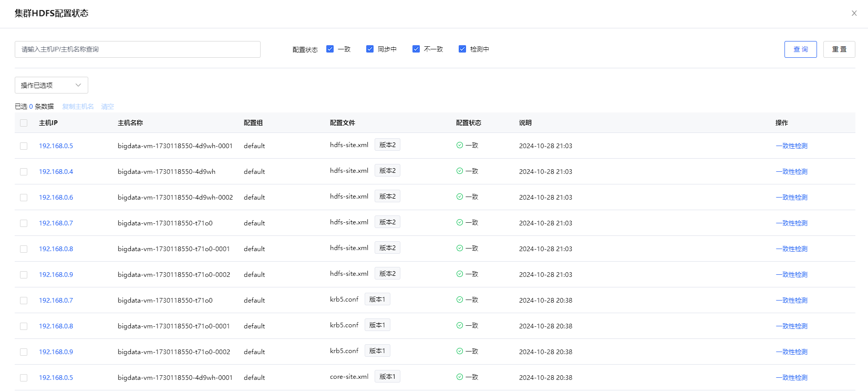Click the host IP/name search field
868x392 pixels.
coord(138,49)
